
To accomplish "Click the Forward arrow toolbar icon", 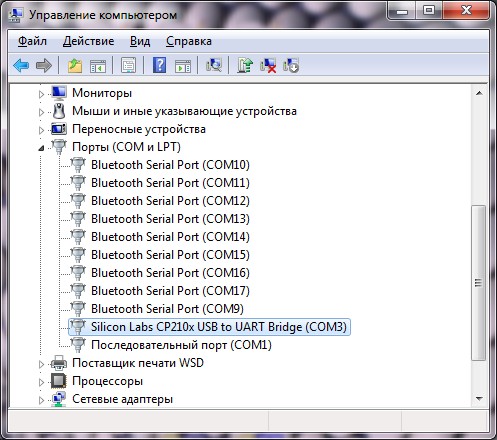I will (x=44, y=65).
